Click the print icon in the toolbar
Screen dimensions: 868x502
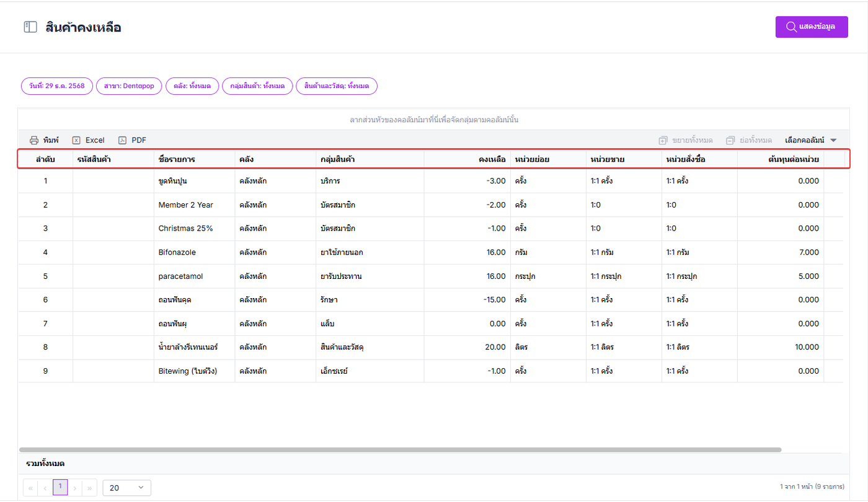coord(34,140)
